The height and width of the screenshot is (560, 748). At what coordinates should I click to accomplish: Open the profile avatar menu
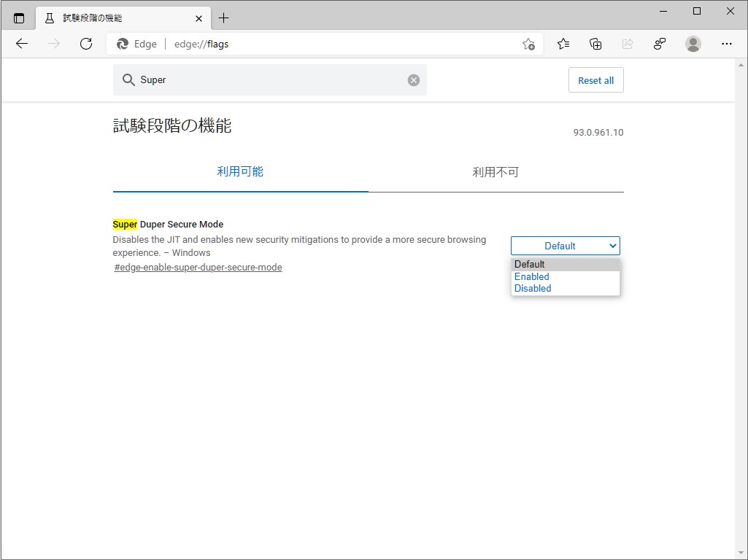[x=693, y=44]
